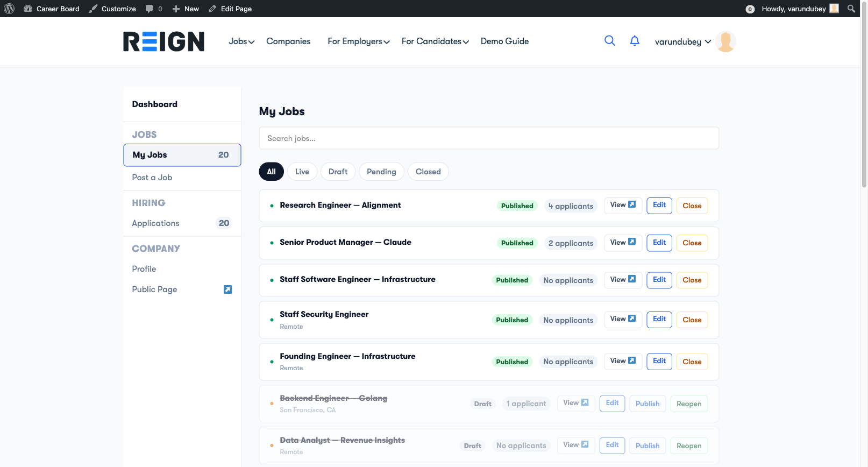Open Customize from the admin bar
The height and width of the screenshot is (467, 868).
[x=112, y=9]
